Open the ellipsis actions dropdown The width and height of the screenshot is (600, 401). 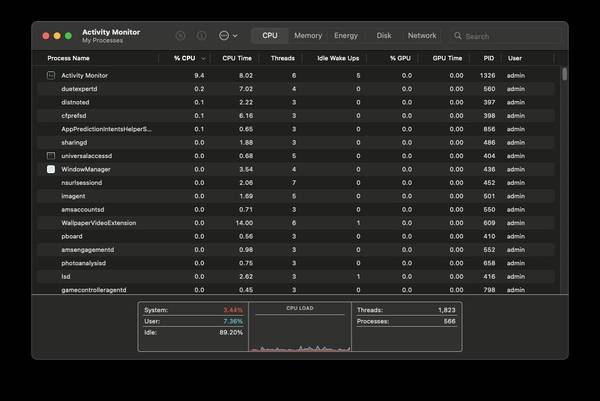228,36
